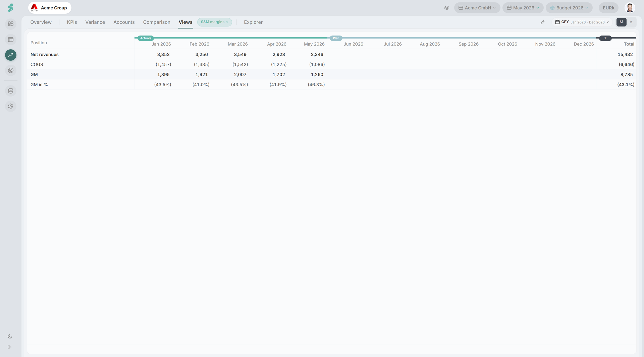Viewport: 644px width, 357px height.
Task: Click the EURk currency button
Action: tap(608, 8)
